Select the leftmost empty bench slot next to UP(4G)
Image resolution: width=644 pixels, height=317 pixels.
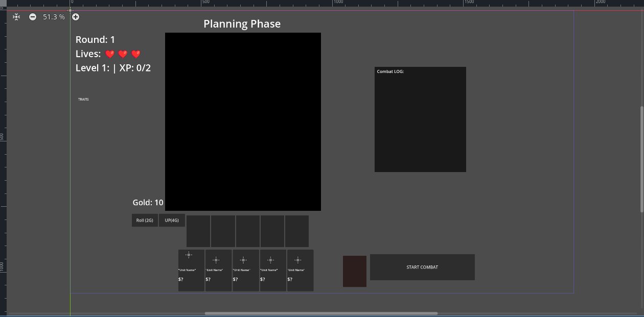(x=198, y=231)
